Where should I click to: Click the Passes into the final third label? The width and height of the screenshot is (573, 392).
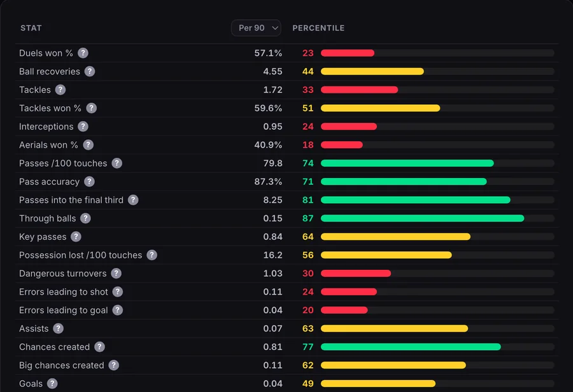tap(71, 200)
